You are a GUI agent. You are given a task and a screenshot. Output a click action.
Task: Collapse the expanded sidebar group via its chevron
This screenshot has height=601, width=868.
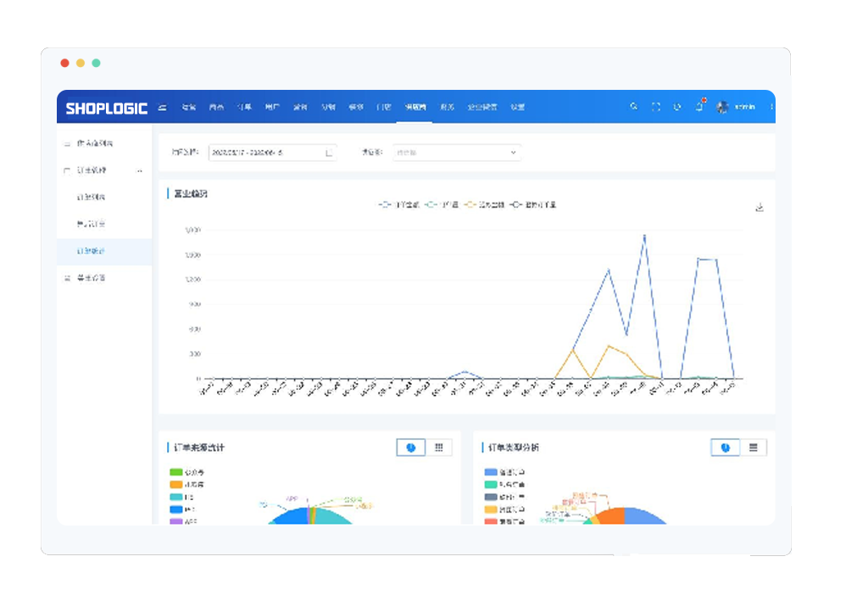140,170
